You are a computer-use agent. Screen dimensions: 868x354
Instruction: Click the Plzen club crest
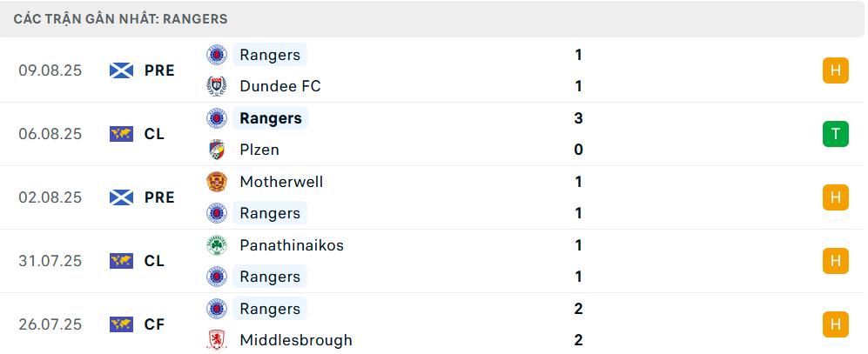216,150
